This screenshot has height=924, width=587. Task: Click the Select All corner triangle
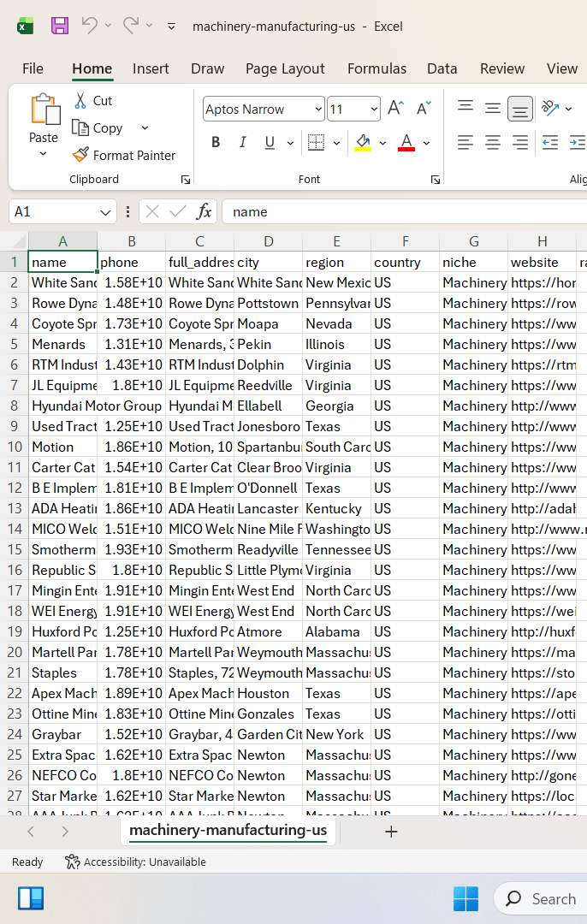tap(19, 241)
